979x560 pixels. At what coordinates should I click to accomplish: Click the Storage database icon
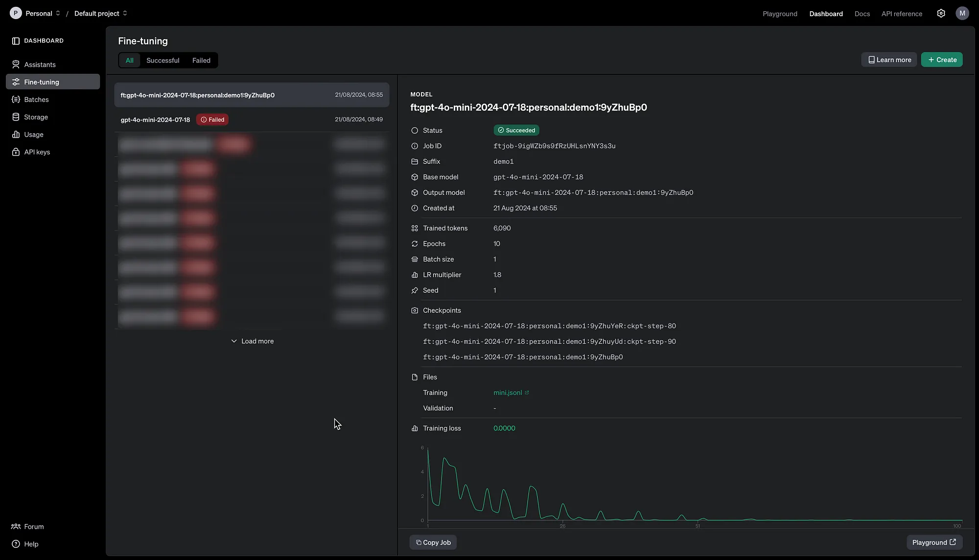coord(16,117)
